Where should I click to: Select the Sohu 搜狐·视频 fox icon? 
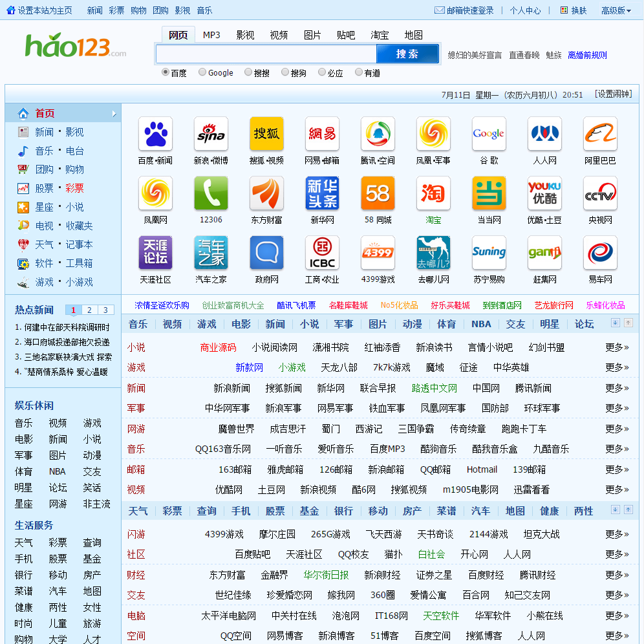click(266, 133)
